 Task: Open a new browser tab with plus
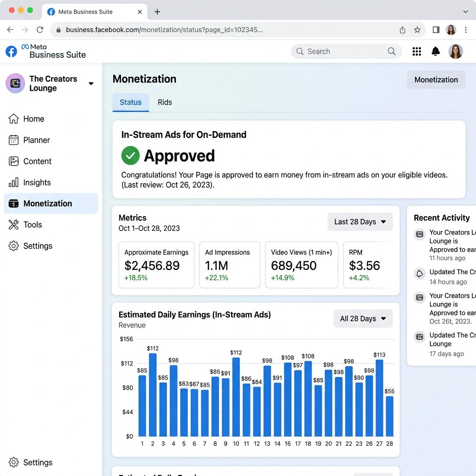click(x=157, y=12)
